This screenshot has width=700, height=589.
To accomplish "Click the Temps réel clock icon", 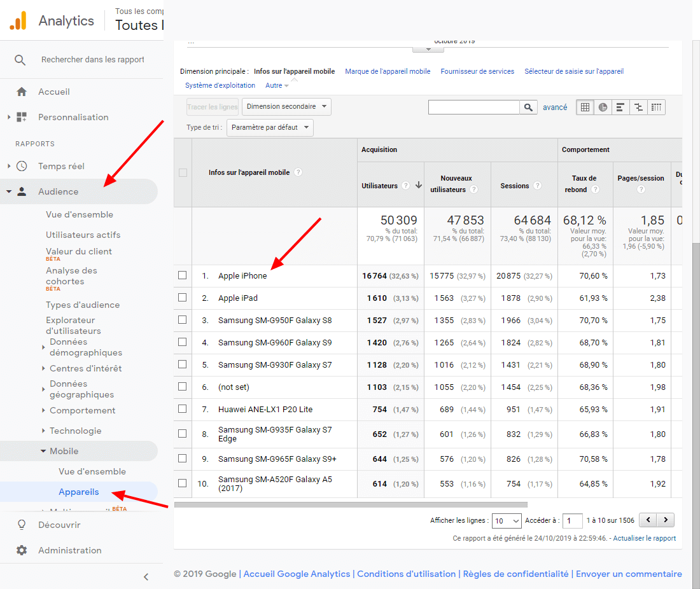I will click(22, 166).
